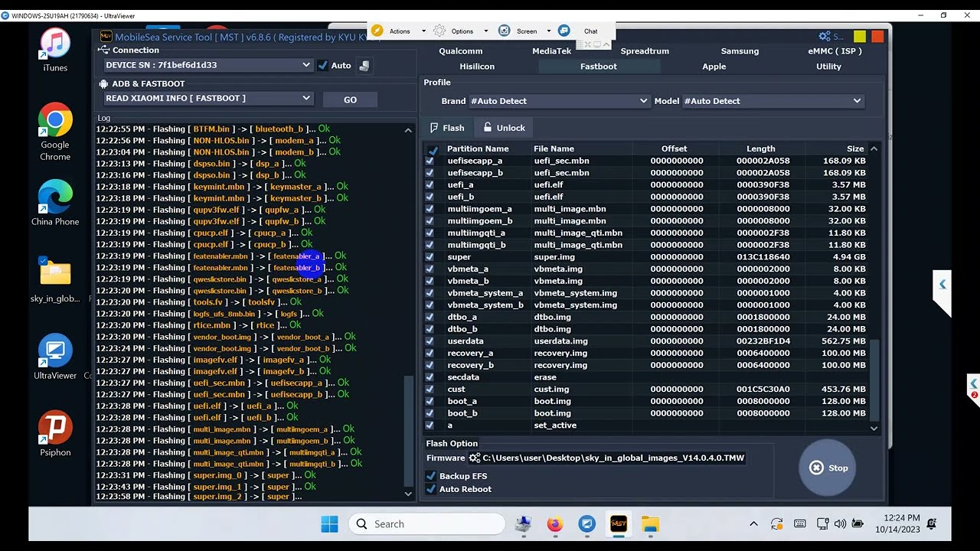Switch to the eMMC ( ISP ) tab
This screenshot has width=980, height=551.
coord(835,51)
